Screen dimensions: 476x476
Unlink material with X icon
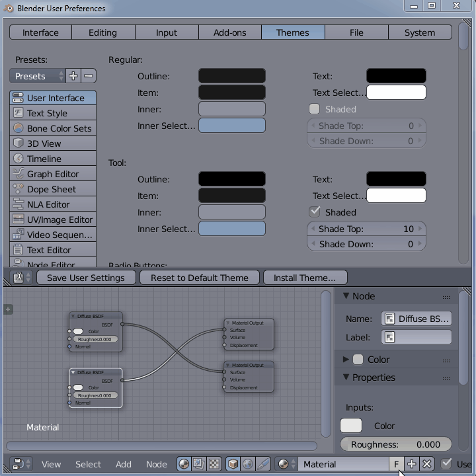427,464
